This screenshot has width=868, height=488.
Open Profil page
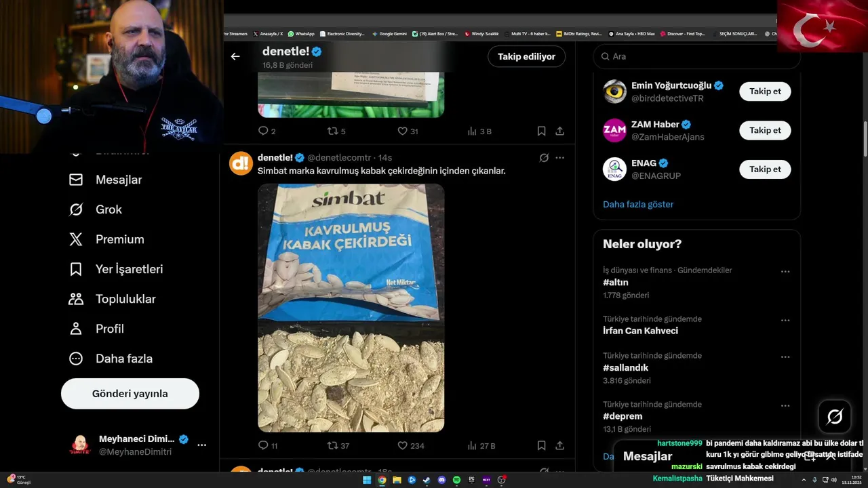click(x=96, y=329)
